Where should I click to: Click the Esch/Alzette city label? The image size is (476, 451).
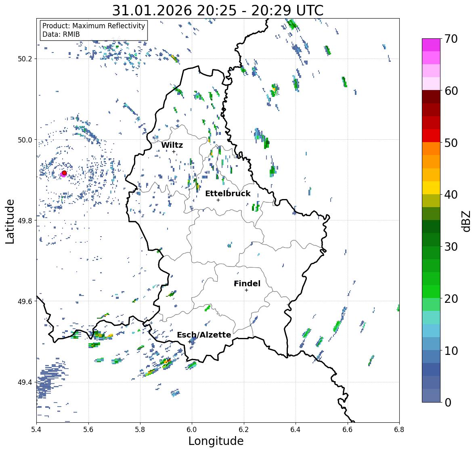204,335
